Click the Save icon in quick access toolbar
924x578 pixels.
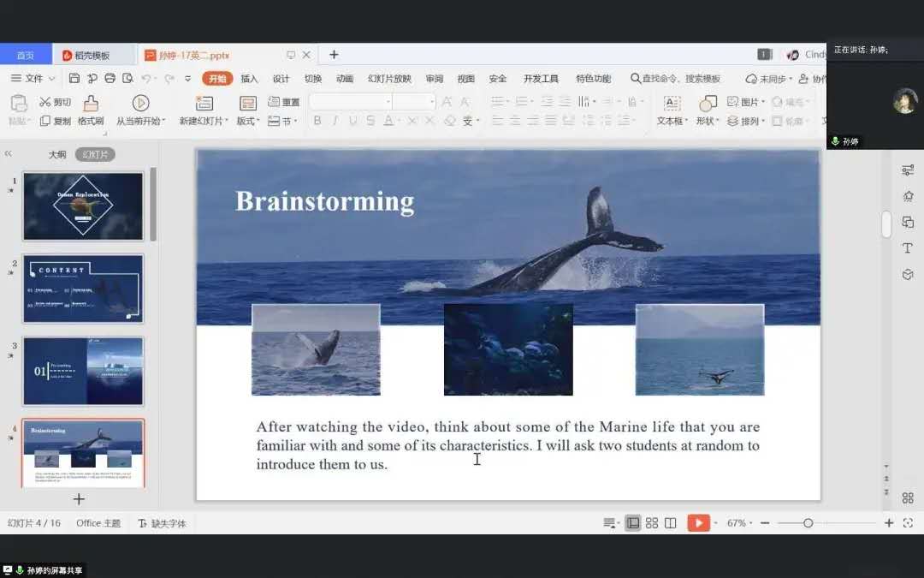74,79
